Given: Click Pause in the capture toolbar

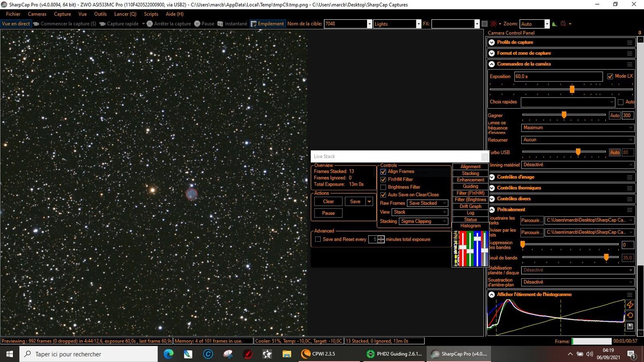Looking at the screenshot, I should 204,24.
